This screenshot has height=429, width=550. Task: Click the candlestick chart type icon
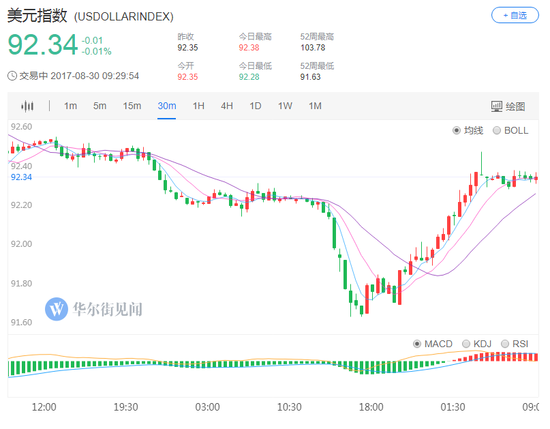[27, 106]
